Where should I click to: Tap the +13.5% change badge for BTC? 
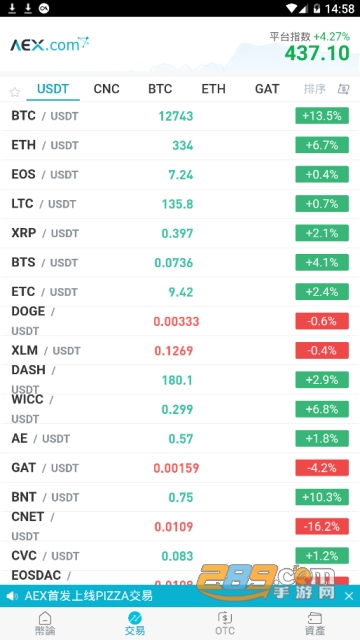322,116
